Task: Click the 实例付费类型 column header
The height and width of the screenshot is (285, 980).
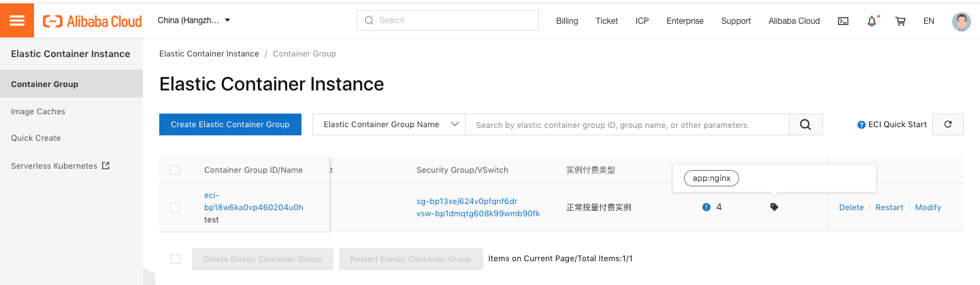Action: click(591, 170)
